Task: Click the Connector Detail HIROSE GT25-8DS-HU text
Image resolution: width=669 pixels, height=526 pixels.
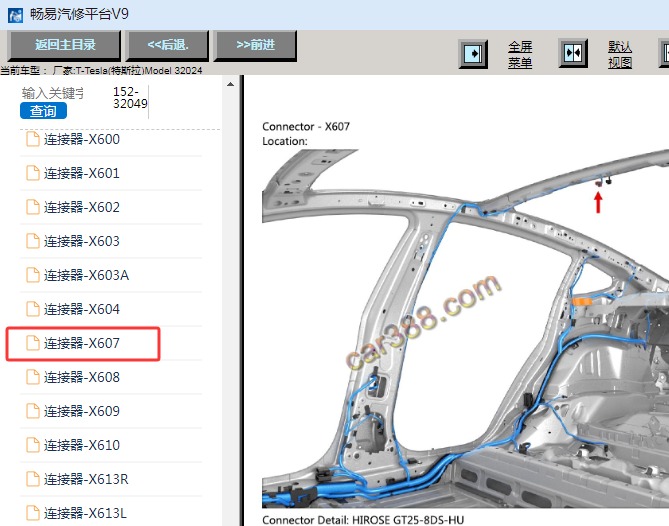Action: (363, 520)
